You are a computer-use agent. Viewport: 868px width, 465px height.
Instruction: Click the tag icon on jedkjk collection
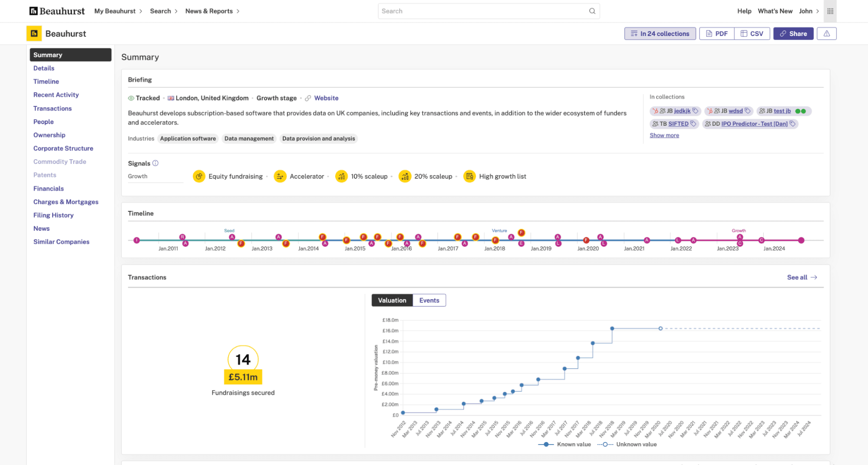pyautogui.click(x=695, y=111)
